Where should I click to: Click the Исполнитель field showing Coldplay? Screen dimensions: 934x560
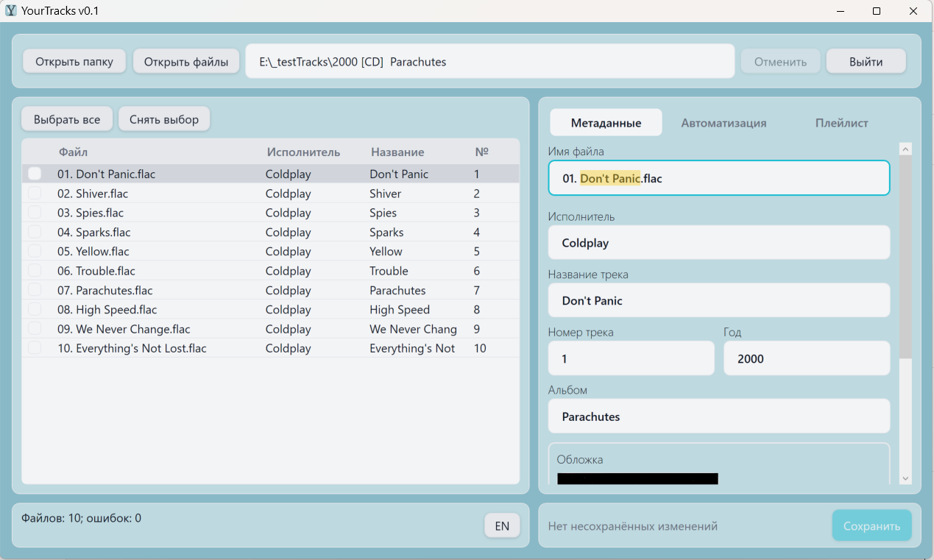tap(719, 243)
